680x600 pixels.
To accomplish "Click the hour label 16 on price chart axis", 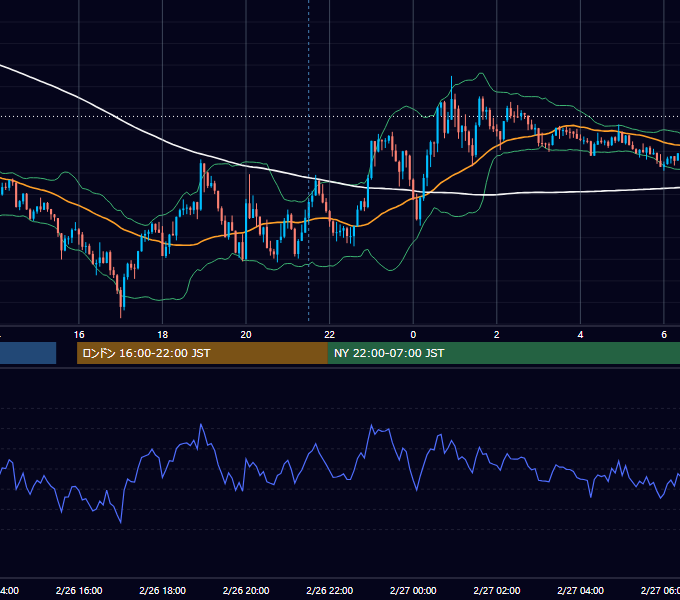I will pyautogui.click(x=79, y=335).
